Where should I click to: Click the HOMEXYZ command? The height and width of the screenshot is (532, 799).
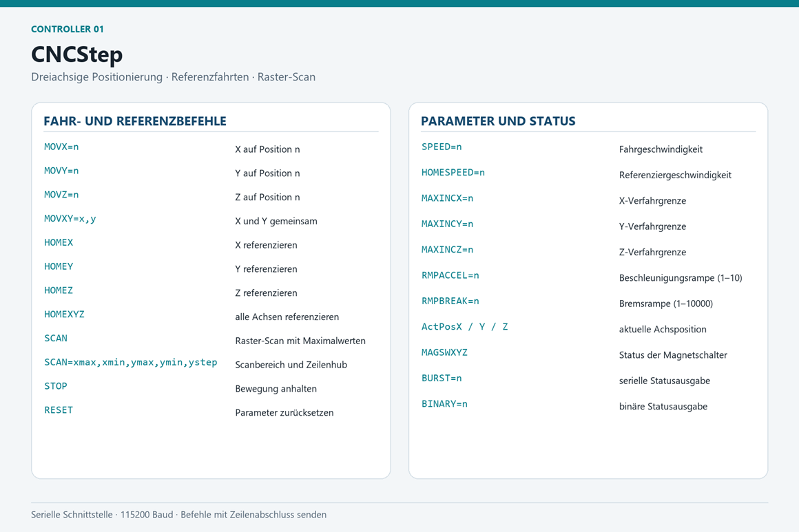[64, 314]
